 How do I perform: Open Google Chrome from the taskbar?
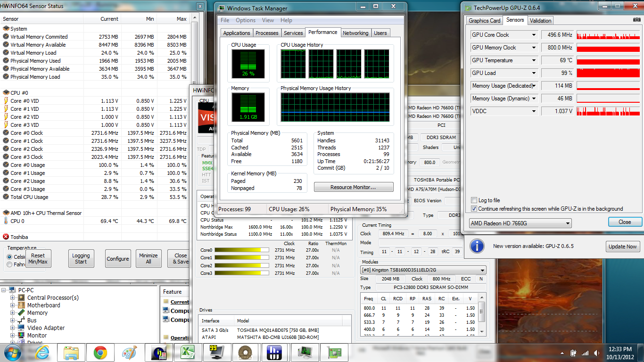coord(100,353)
